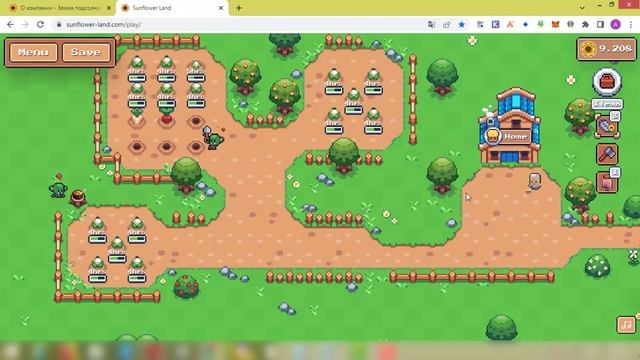Click the translate page icon
This screenshot has width=640, height=360.
pyautogui.click(x=431, y=24)
